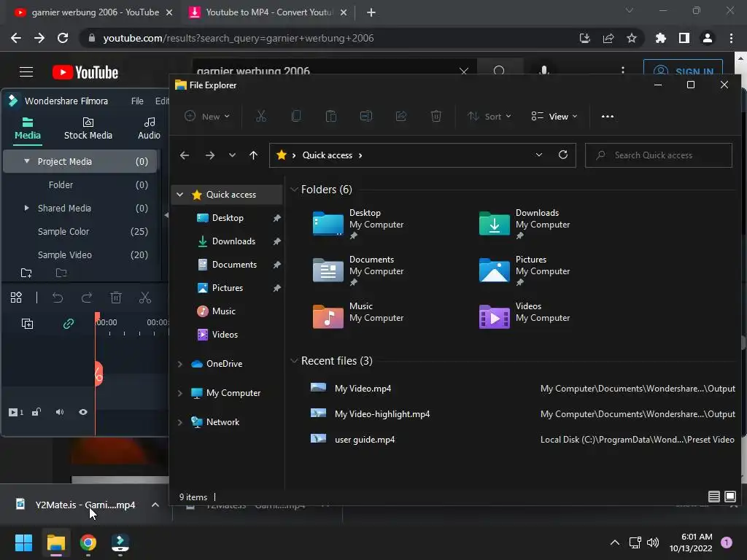Open the New dropdown in File Explorer

click(207, 116)
